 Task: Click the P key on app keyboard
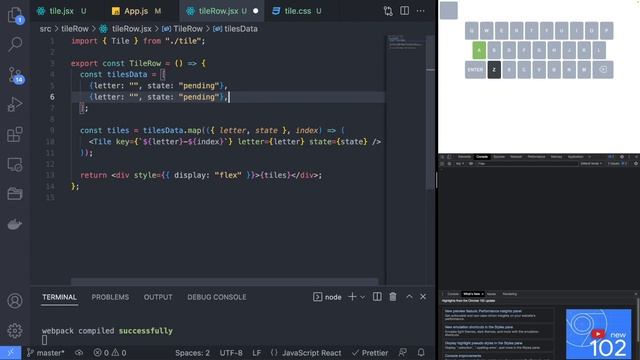(607, 31)
